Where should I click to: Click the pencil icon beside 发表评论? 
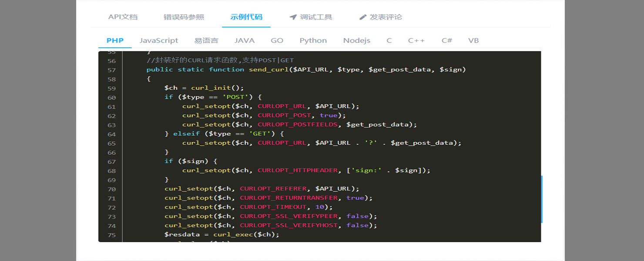click(363, 17)
